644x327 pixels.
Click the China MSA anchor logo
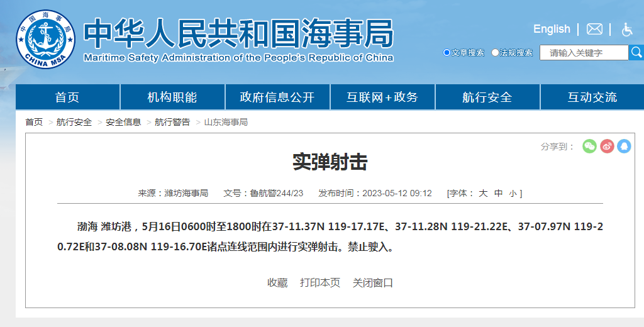(45, 40)
